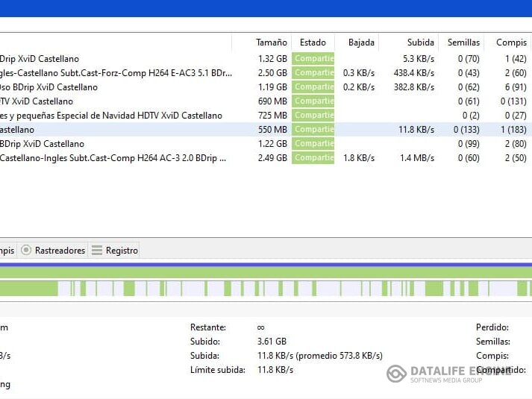Click the solid green progress bar
The width and height of the screenshot is (532, 399).
[x=266, y=272]
